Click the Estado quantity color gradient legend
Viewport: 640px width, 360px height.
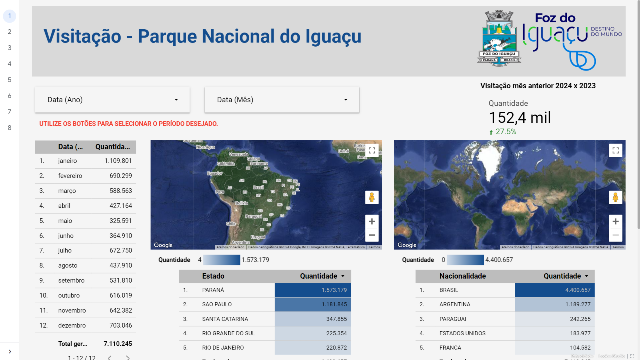(x=221, y=260)
